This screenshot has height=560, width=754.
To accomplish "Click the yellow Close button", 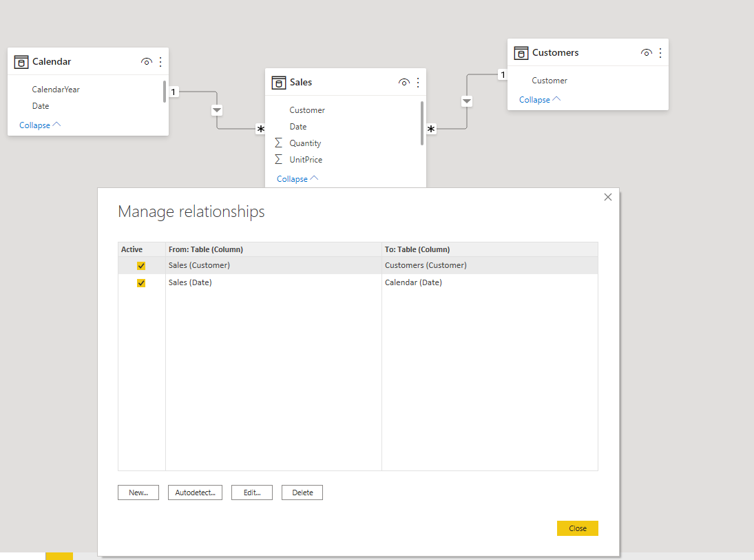I will coord(578,528).
